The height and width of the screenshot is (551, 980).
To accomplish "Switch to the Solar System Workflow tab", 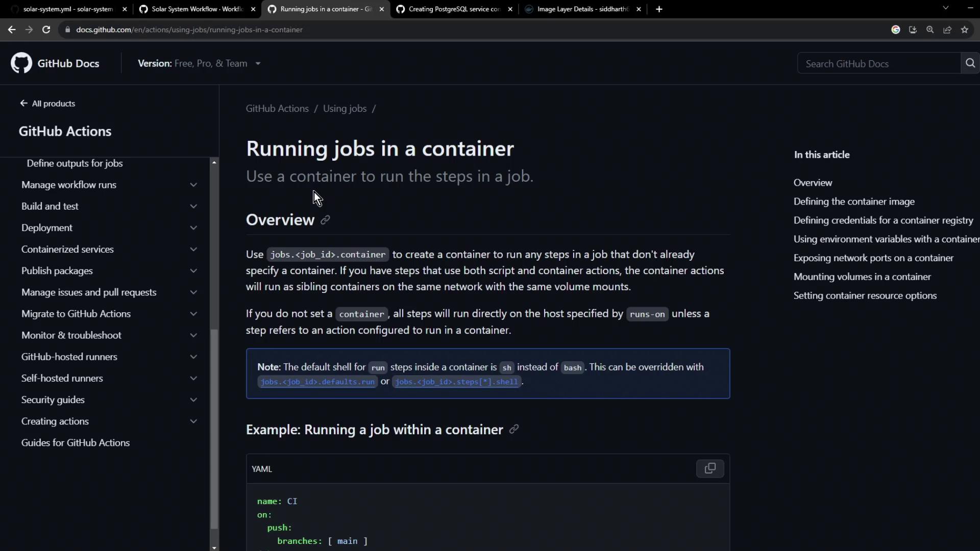I will pyautogui.click(x=197, y=9).
